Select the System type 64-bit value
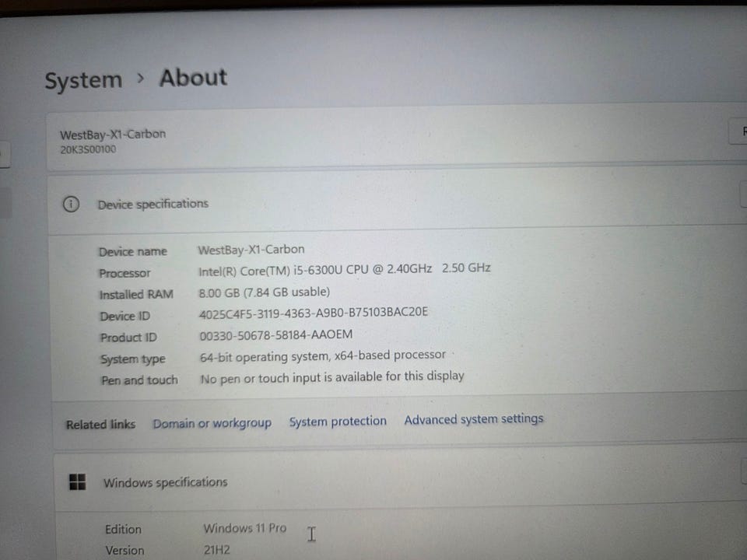This screenshot has height=560, width=747. tap(322, 355)
